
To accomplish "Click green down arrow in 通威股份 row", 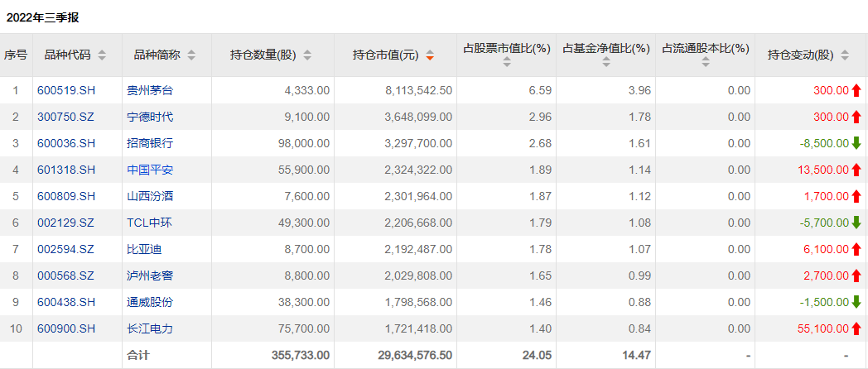I will coord(856,303).
